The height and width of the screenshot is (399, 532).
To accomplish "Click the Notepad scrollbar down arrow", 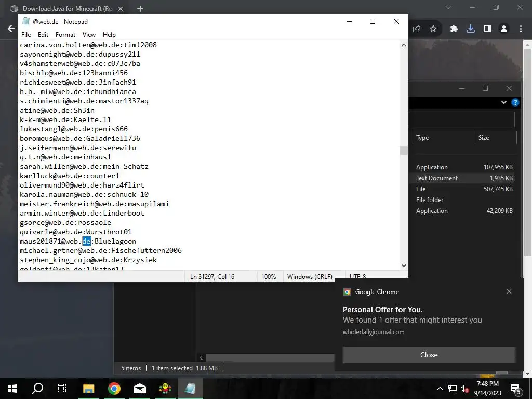I will 404,265.
